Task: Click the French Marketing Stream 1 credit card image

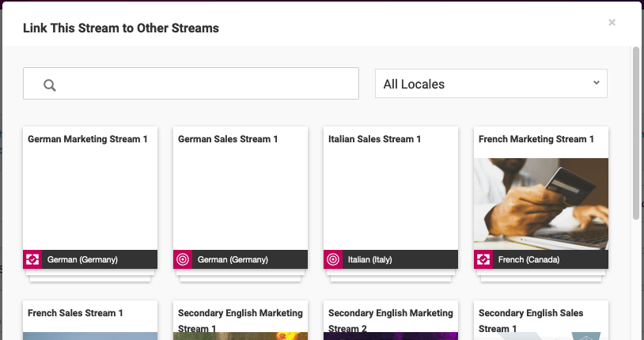Action: pyautogui.click(x=541, y=204)
